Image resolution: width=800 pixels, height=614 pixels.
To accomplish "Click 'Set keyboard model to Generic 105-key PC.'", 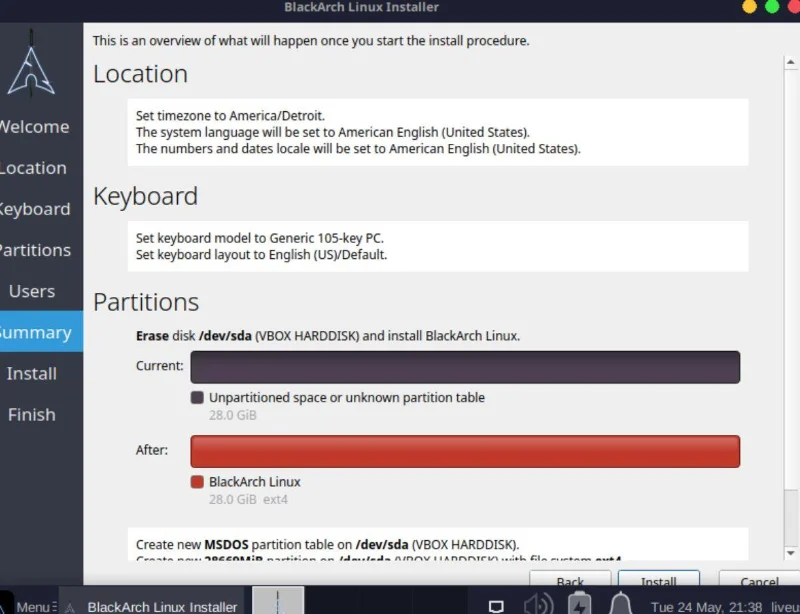I will pyautogui.click(x=260, y=238).
